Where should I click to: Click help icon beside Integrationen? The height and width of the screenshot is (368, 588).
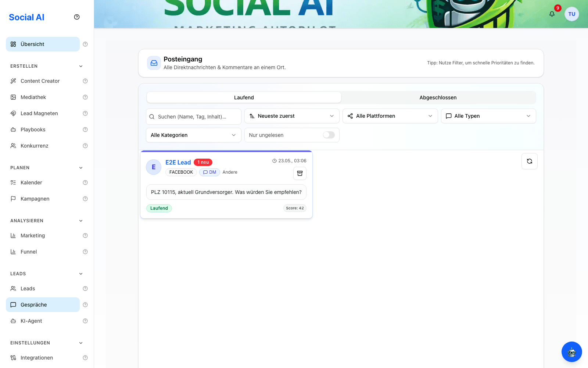point(85,358)
